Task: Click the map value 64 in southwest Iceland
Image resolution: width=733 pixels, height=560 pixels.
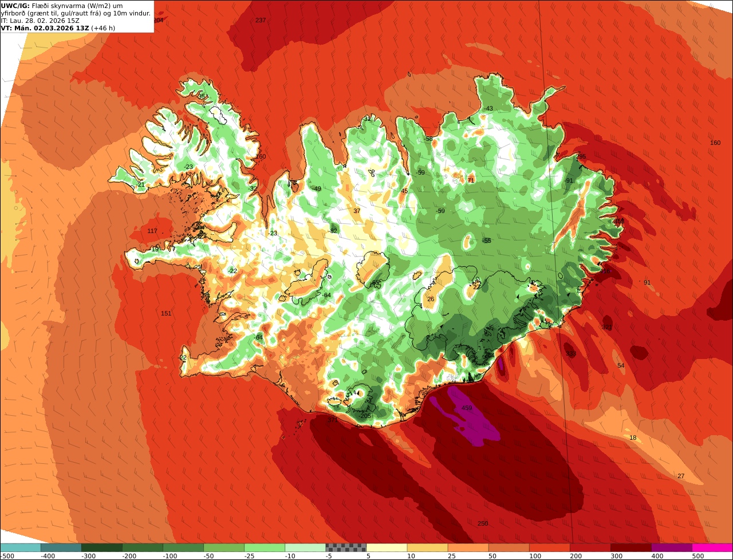Action: point(259,338)
